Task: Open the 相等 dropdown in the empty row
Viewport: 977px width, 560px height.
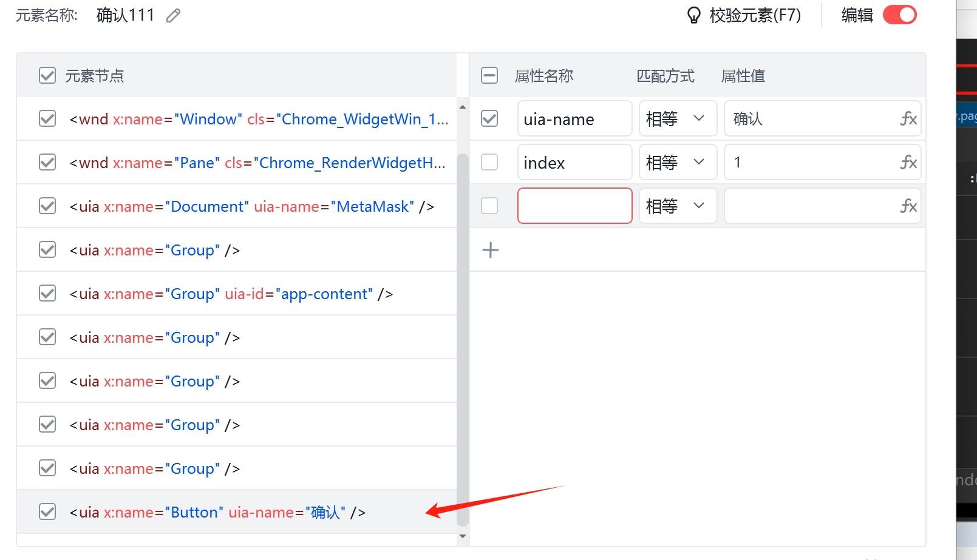Action: tap(678, 206)
